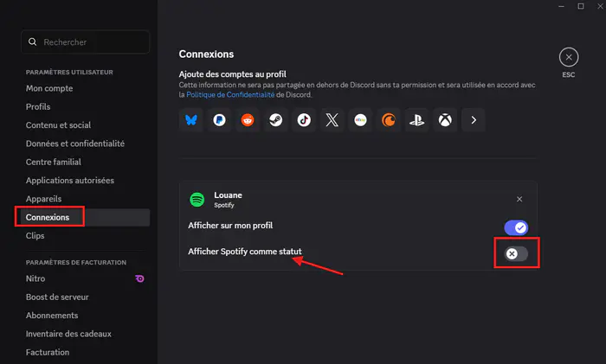Connect a TikTok account
Viewport: 606px width, 364px height.
[304, 120]
